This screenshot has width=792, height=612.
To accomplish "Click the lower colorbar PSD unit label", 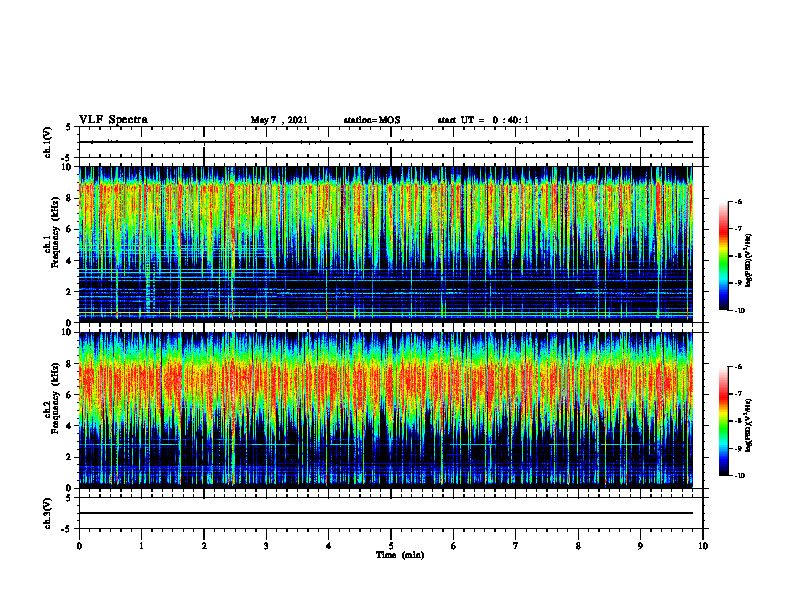I will [749, 425].
